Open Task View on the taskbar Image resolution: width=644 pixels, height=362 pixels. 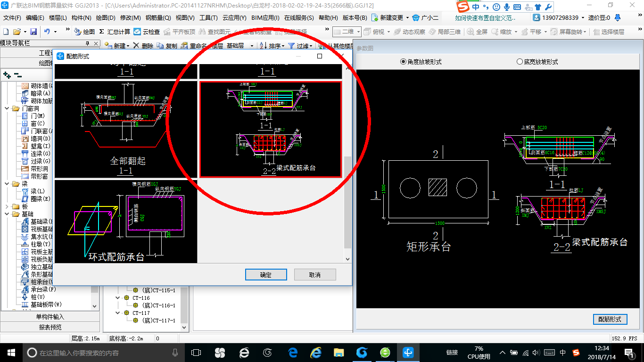(196, 353)
